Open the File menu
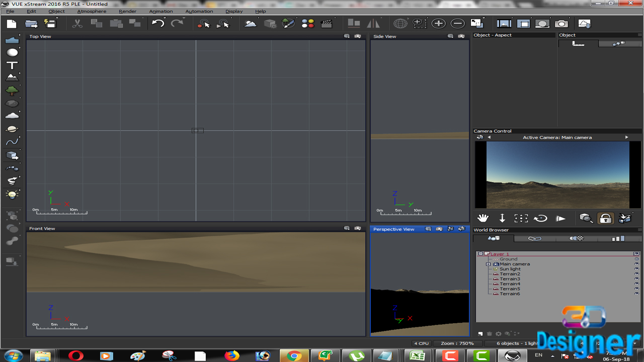This screenshot has height=362, width=644. click(10, 11)
